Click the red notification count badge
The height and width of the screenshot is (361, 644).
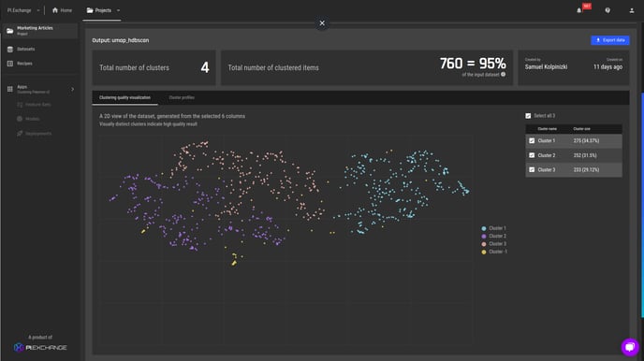[x=587, y=7]
